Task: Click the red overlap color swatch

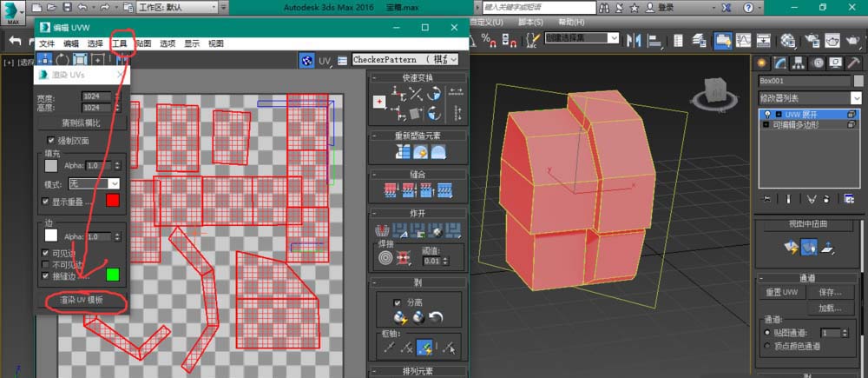Action: (x=112, y=201)
